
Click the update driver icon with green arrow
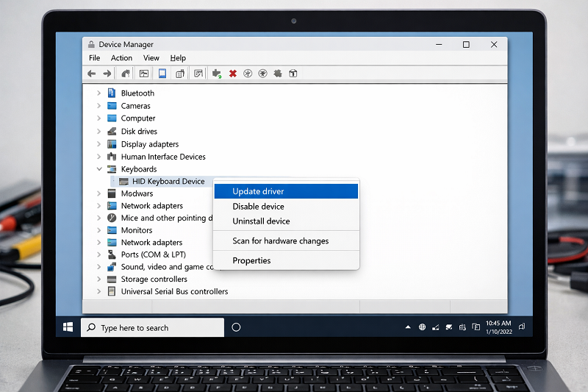coord(217,74)
